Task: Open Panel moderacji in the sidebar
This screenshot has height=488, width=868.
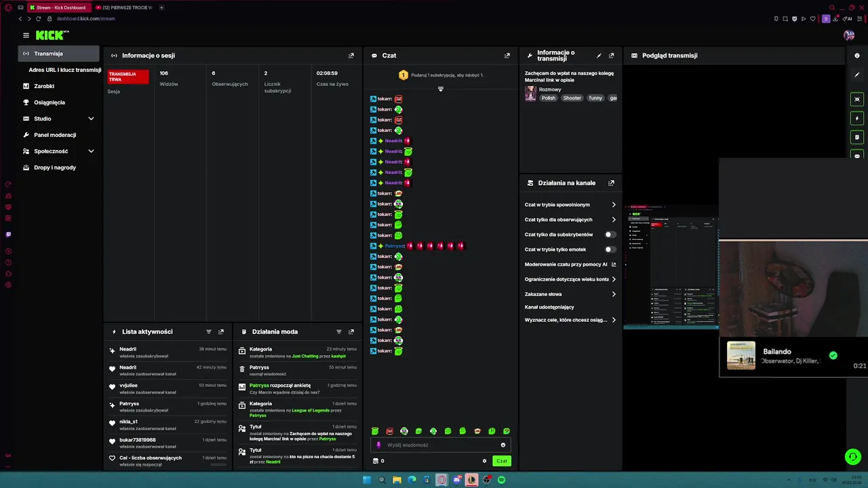Action: click(55, 135)
